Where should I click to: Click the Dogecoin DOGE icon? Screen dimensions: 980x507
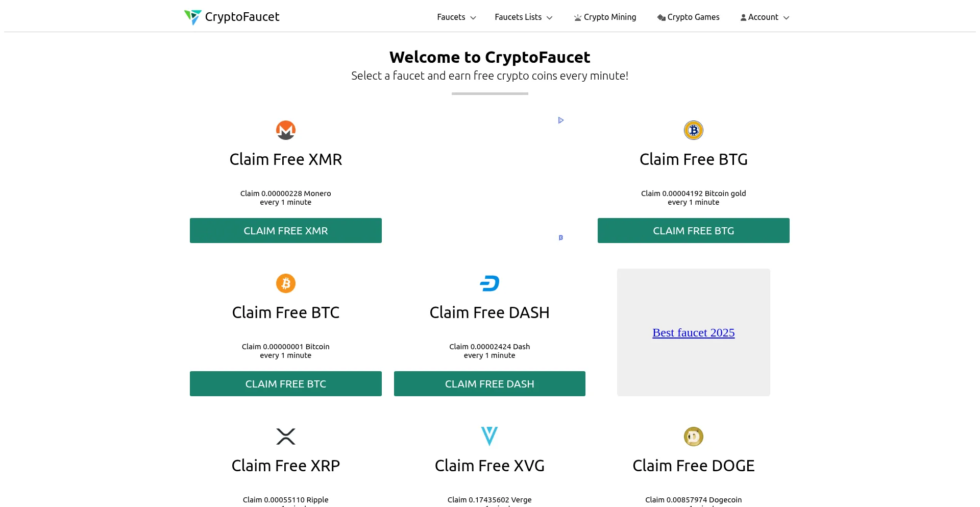(x=693, y=437)
